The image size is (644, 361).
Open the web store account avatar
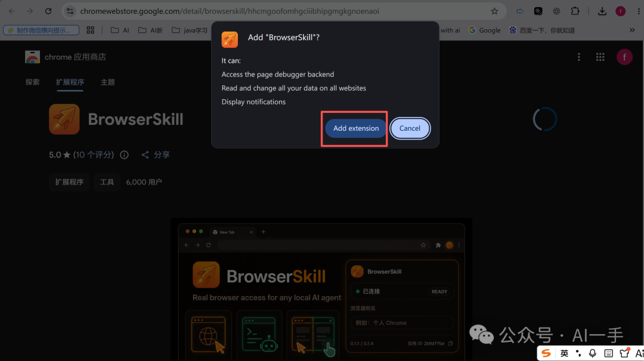624,57
